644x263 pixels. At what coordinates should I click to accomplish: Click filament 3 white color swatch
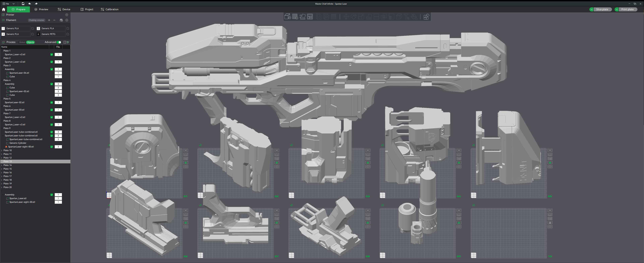coord(3,34)
